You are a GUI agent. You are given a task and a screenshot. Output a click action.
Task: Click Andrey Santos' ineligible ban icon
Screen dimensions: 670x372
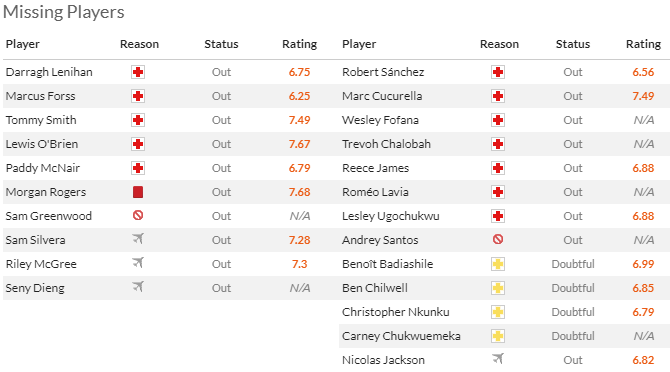(x=498, y=239)
